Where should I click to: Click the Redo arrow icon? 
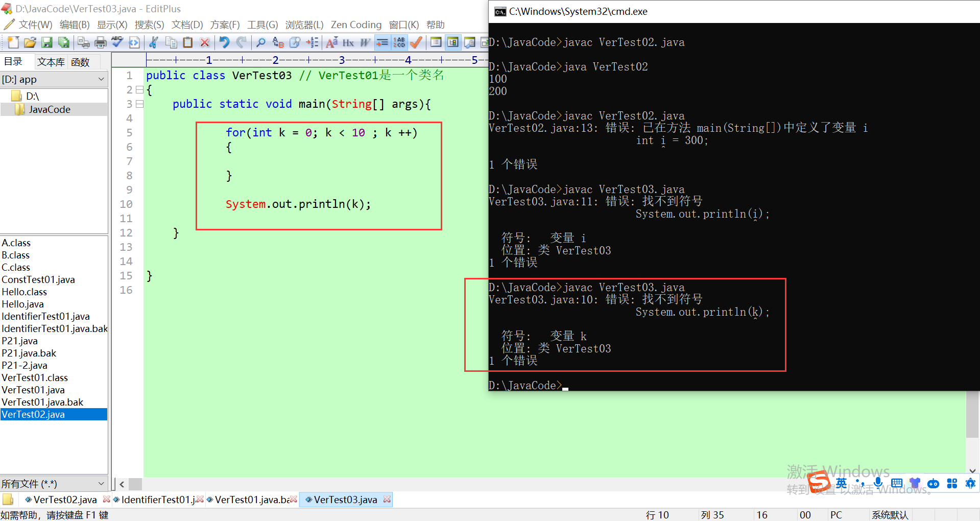click(242, 42)
